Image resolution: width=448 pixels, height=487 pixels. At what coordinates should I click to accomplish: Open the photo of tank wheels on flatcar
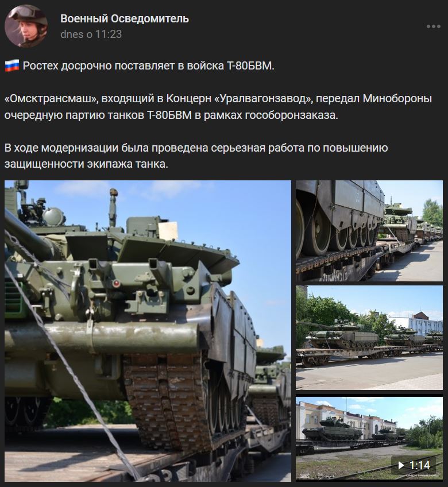(369, 231)
